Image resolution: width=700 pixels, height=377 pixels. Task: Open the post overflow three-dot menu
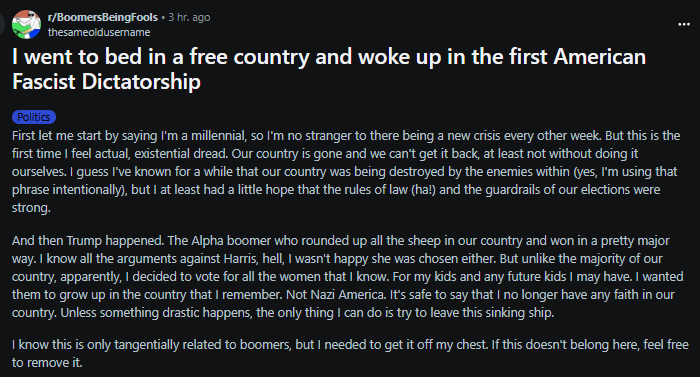[684, 24]
